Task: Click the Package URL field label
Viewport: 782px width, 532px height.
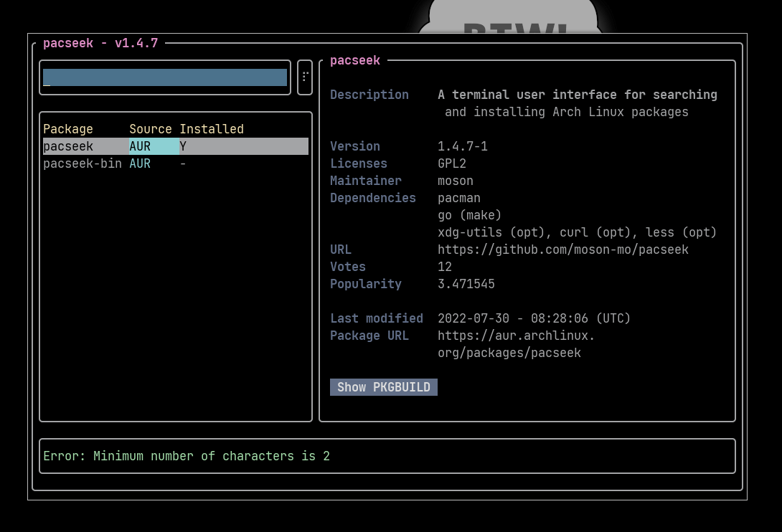Action: click(369, 336)
